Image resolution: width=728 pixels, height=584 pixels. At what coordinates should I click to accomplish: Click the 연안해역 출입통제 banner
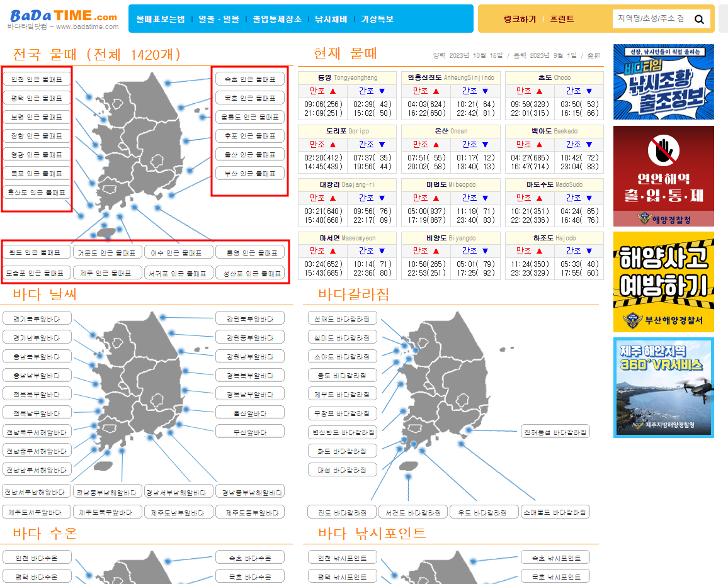pyautogui.click(x=664, y=176)
